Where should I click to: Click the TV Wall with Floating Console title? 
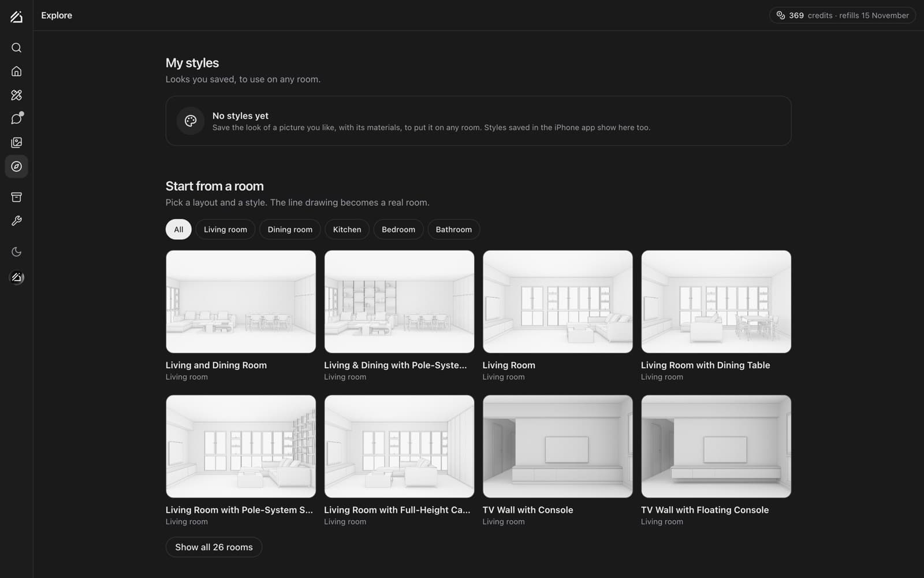pos(705,510)
